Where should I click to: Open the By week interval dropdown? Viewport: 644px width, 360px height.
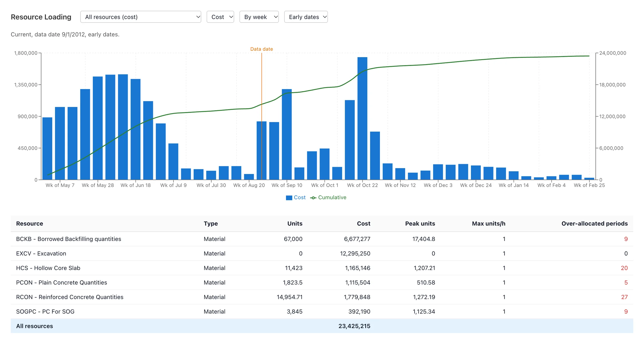point(259,17)
